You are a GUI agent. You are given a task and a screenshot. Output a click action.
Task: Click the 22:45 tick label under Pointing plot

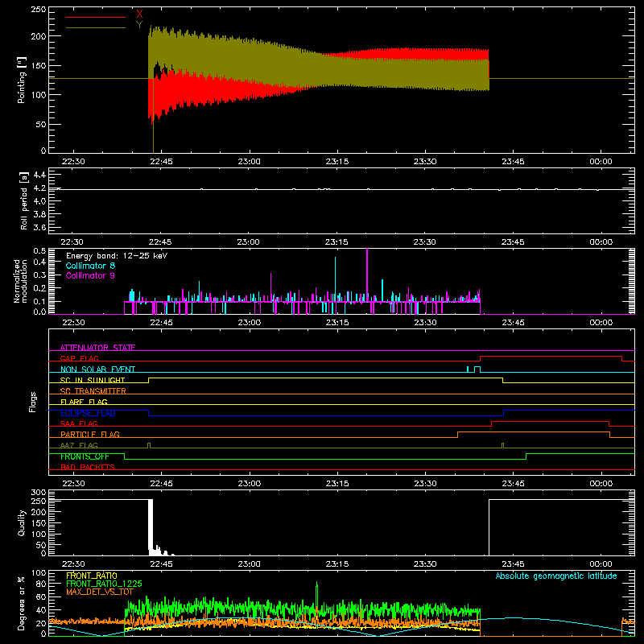click(x=162, y=162)
